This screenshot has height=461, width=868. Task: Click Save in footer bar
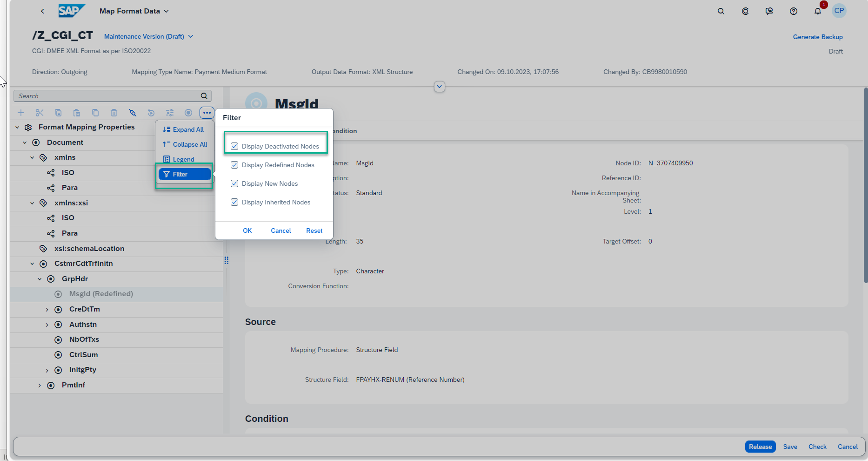790,447
